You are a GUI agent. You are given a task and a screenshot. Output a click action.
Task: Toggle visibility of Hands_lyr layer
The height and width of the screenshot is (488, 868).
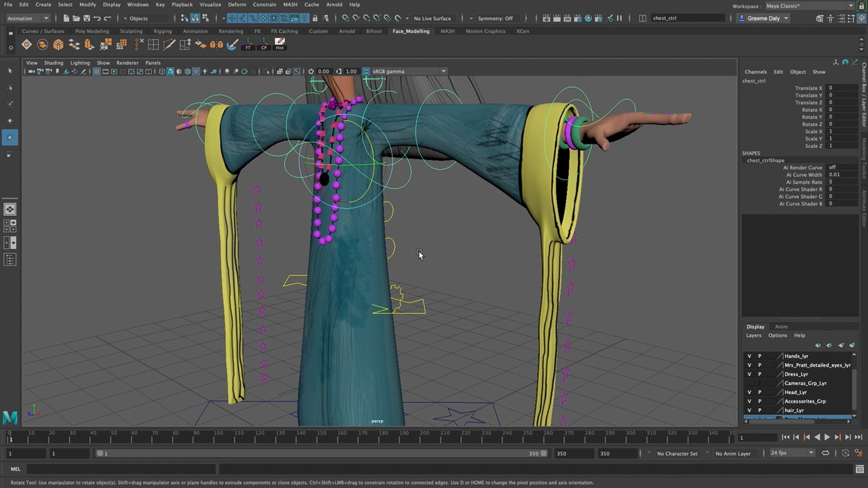[x=749, y=356]
